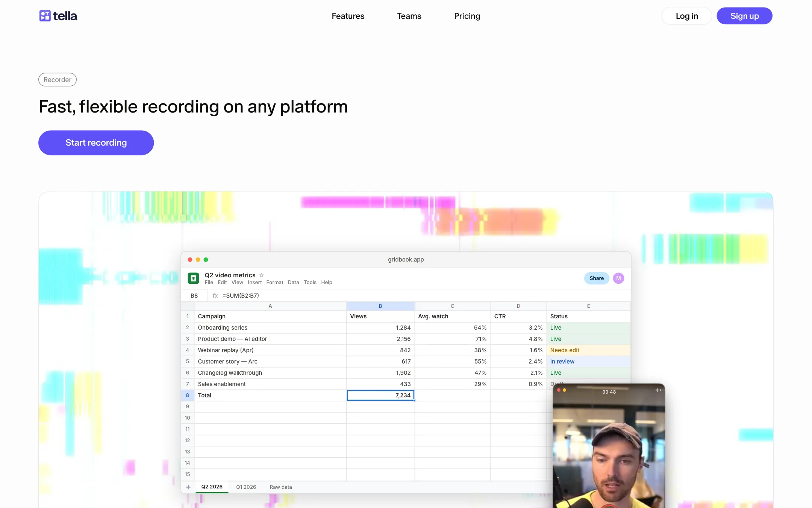Click the Recorder tag badge
812x508 pixels.
point(57,79)
